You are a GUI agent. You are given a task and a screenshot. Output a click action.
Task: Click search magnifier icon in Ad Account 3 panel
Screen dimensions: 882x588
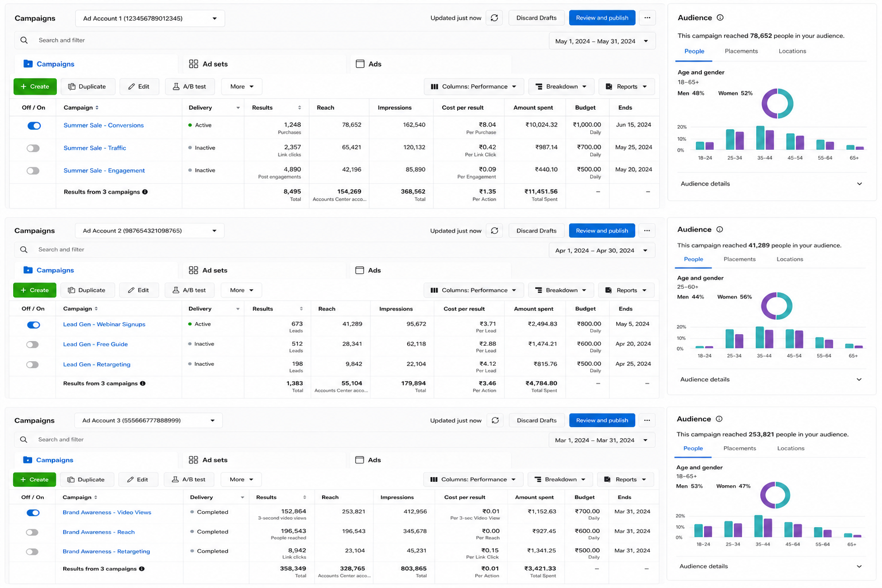tap(24, 439)
